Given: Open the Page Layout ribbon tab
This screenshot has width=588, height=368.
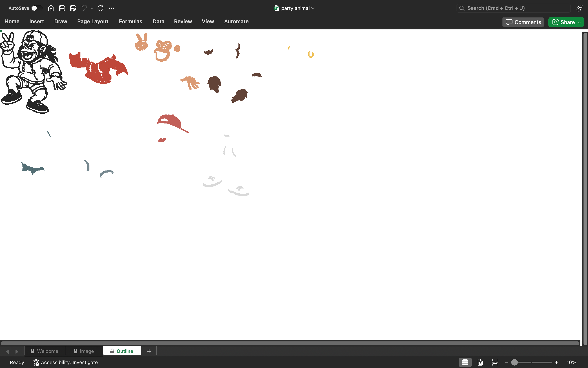Looking at the screenshot, I should click(x=93, y=21).
